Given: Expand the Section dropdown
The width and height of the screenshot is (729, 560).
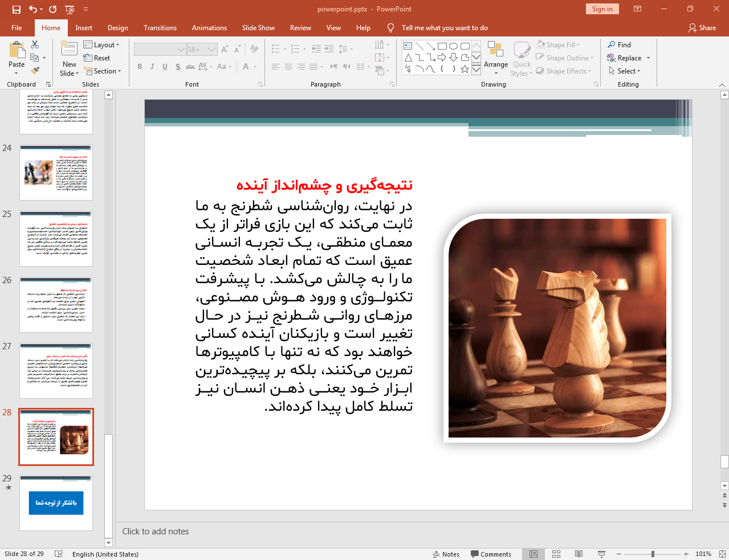Looking at the screenshot, I should coord(103,71).
